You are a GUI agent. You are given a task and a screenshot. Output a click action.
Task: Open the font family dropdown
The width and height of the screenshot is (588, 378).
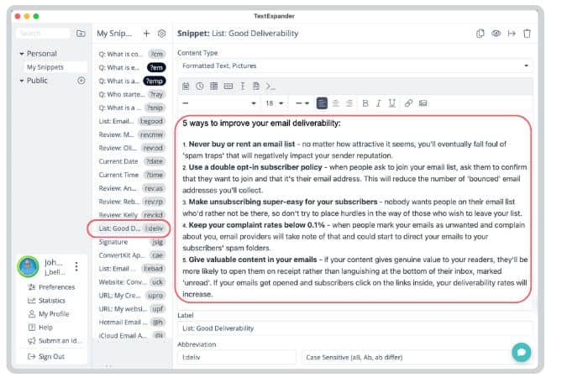tap(219, 103)
